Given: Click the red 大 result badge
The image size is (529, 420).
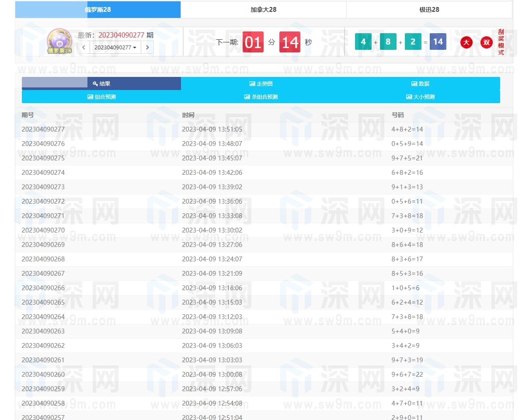Looking at the screenshot, I should click(466, 42).
